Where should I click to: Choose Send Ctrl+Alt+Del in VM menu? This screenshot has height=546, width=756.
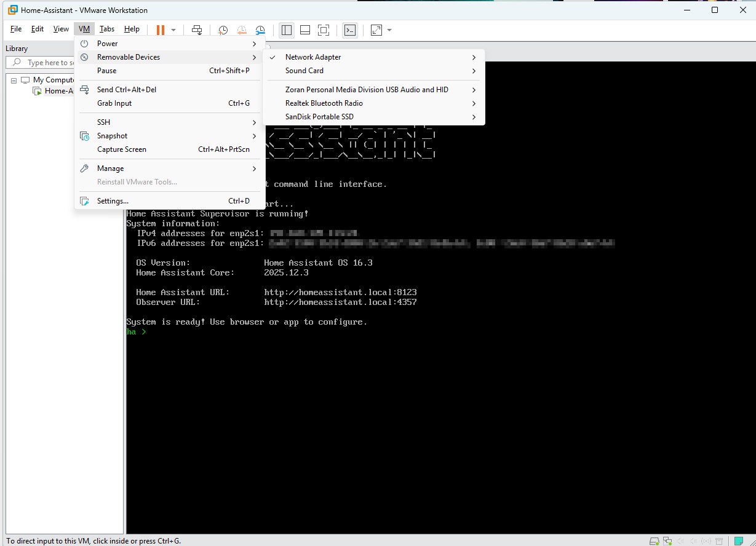pos(170,90)
